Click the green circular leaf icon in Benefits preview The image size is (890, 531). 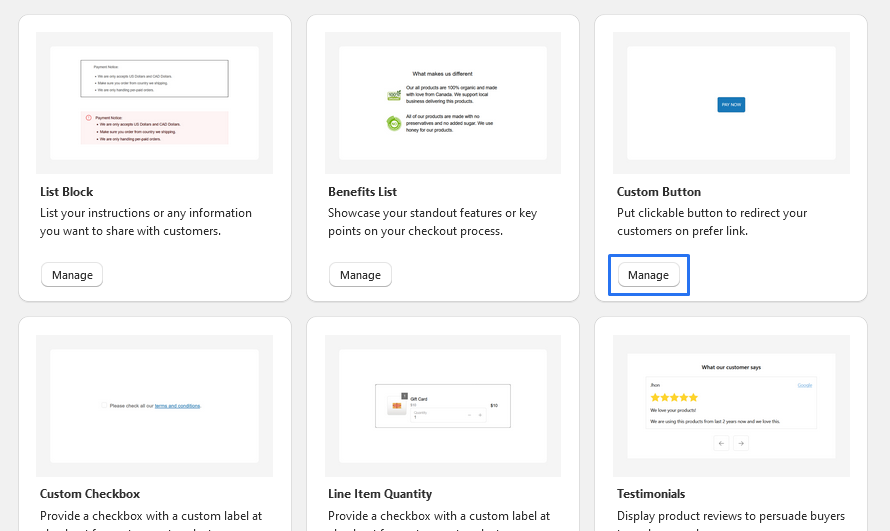click(394, 124)
